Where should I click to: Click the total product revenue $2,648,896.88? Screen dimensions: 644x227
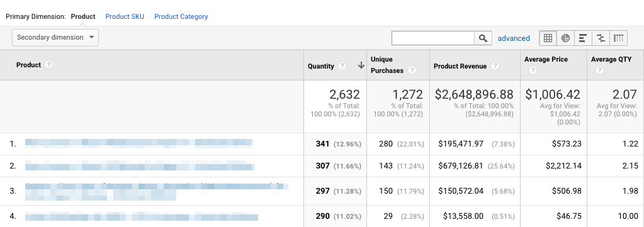[474, 94]
